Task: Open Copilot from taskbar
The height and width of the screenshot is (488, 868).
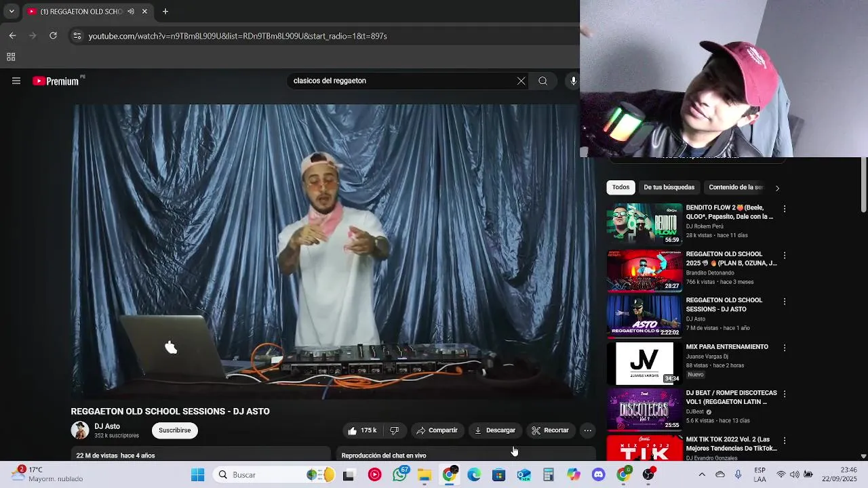Action: pos(574,475)
